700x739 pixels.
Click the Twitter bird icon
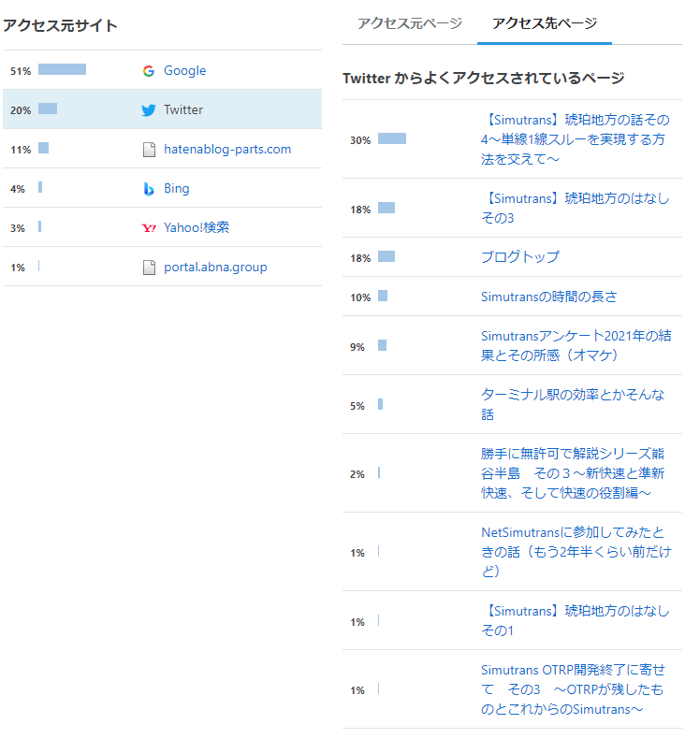(x=149, y=110)
